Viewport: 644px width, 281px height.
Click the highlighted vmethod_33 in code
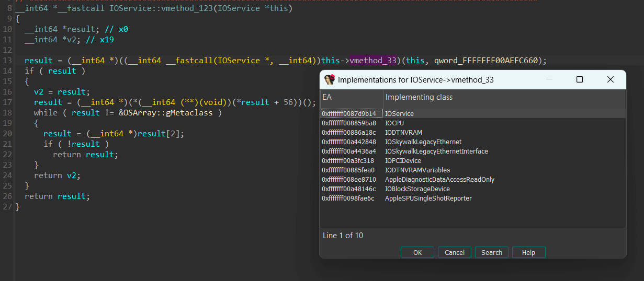pos(372,61)
